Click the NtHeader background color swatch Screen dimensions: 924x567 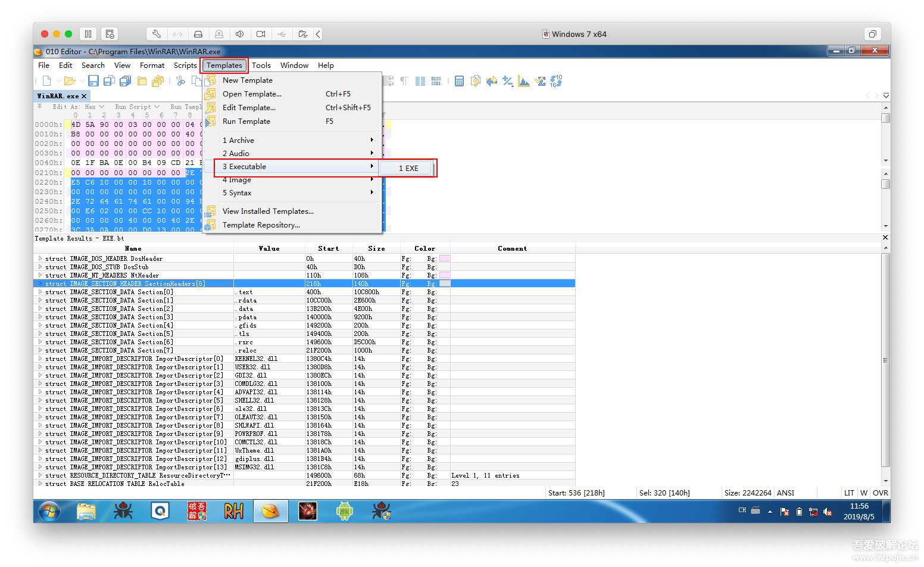[445, 275]
